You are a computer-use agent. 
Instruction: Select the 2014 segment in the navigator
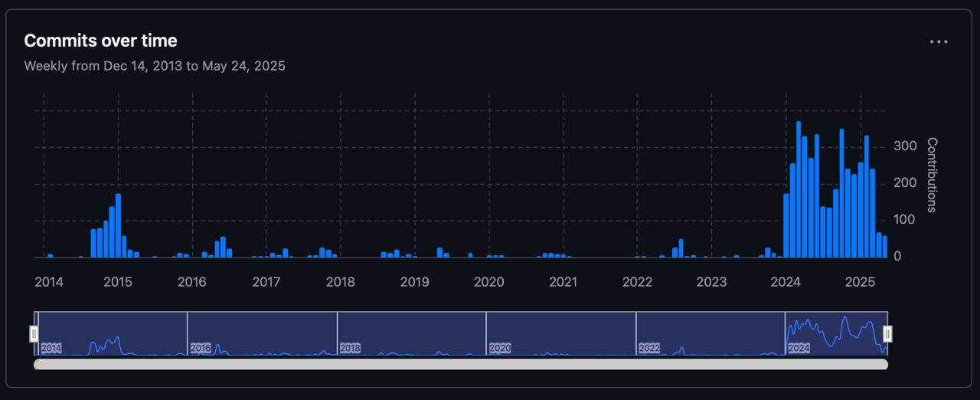(x=112, y=333)
